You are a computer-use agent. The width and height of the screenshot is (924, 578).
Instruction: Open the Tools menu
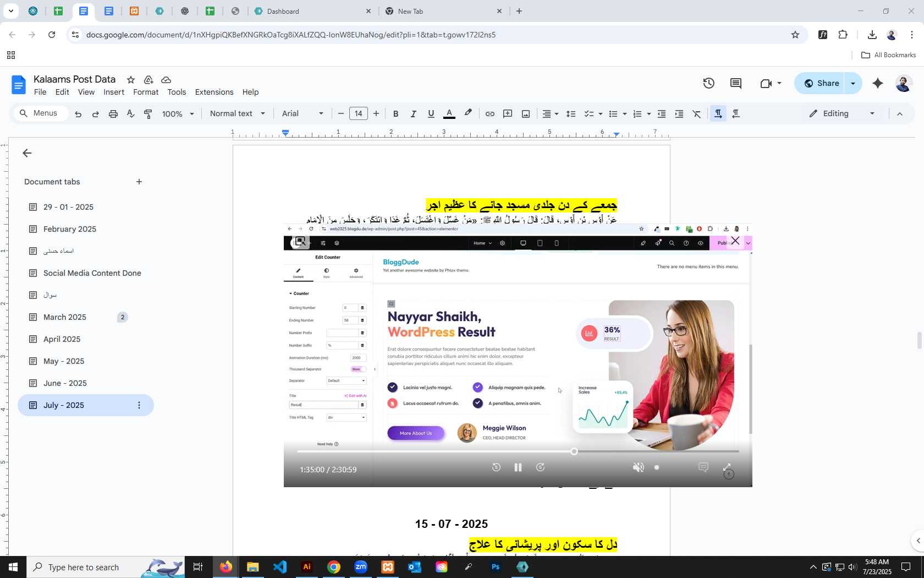click(x=177, y=92)
